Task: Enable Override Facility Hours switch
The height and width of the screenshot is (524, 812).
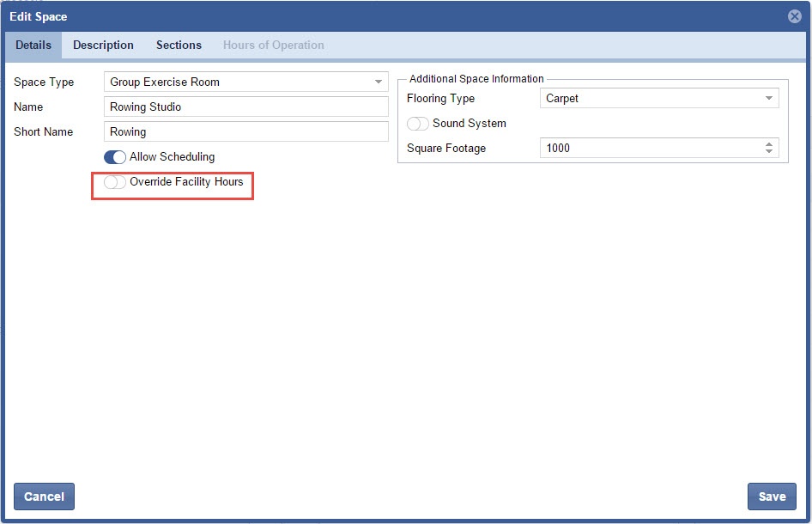Action: (x=114, y=182)
